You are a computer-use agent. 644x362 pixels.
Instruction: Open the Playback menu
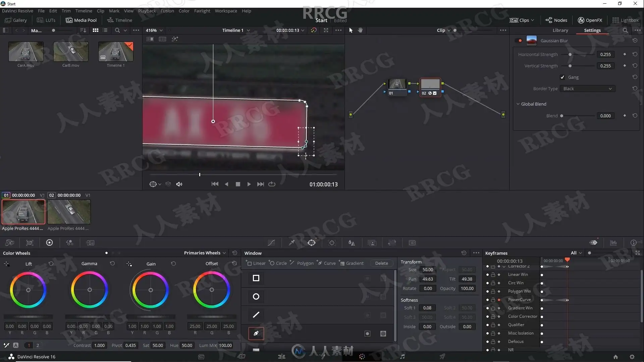(147, 11)
